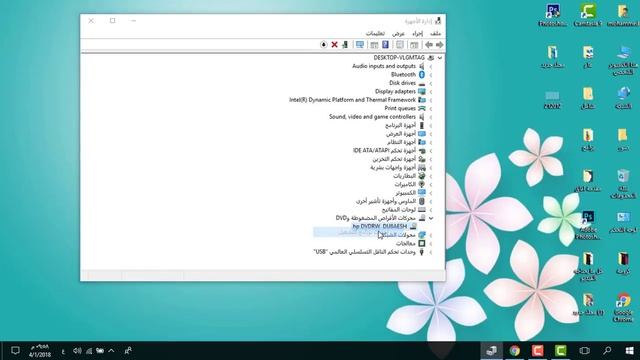Select "أجهزة واجهات بشرية" human interface row
The image size is (640, 360).
pyautogui.click(x=393, y=167)
